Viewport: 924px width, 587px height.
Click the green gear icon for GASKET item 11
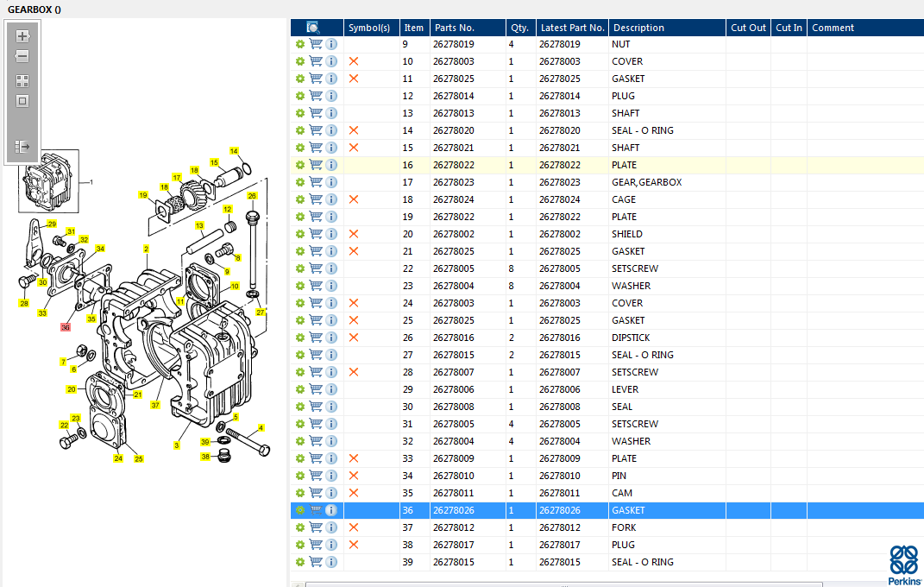300,79
